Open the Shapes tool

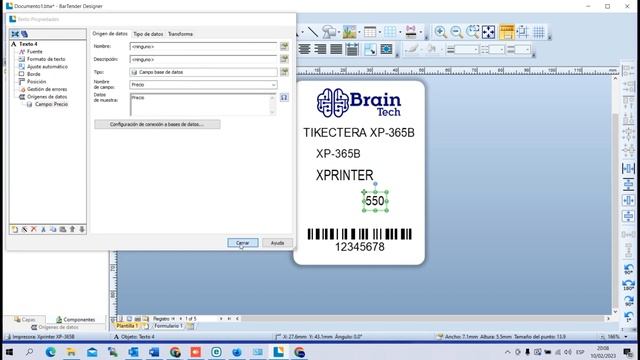pos(329,32)
